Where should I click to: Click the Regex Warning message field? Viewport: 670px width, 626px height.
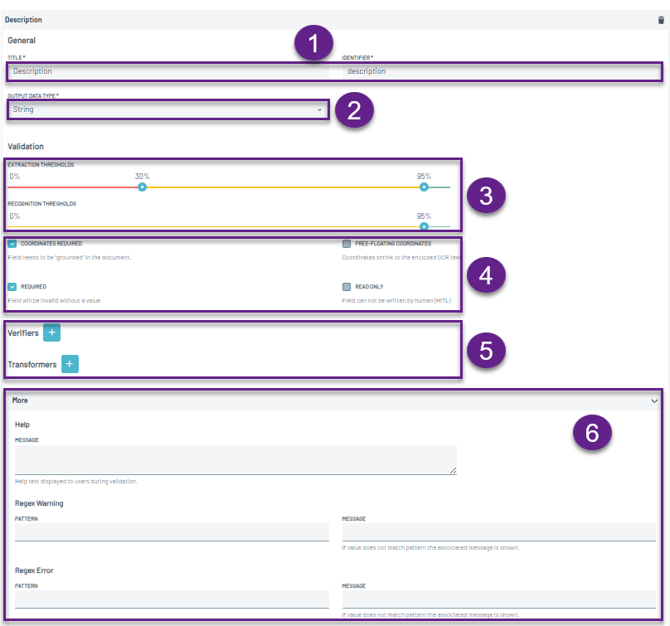[498, 532]
